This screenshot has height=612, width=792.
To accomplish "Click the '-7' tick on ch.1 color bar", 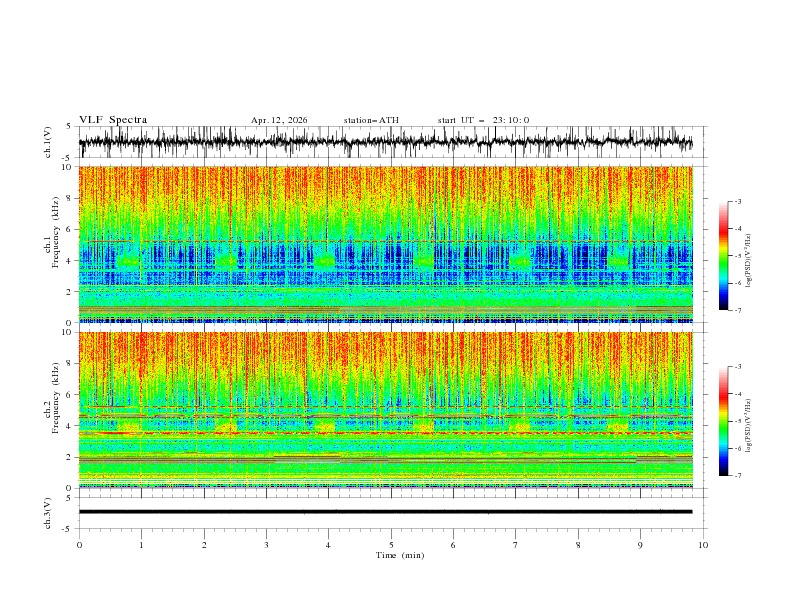I will (738, 310).
